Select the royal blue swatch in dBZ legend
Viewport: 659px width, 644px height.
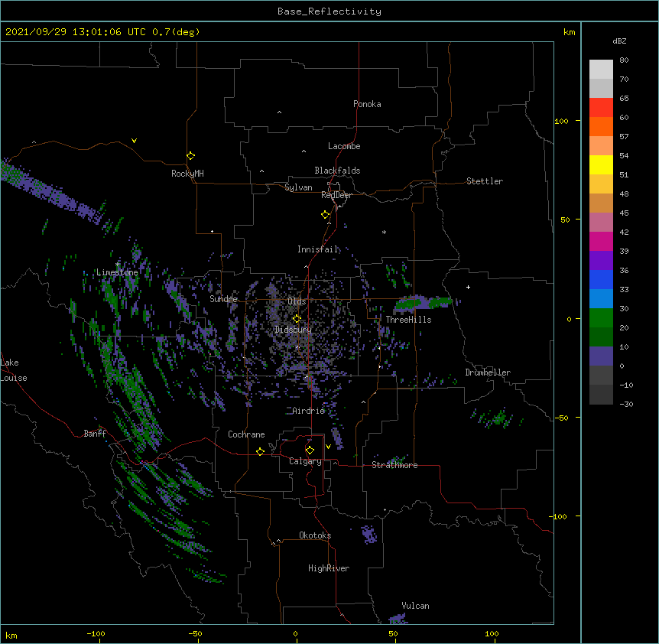tap(601, 279)
